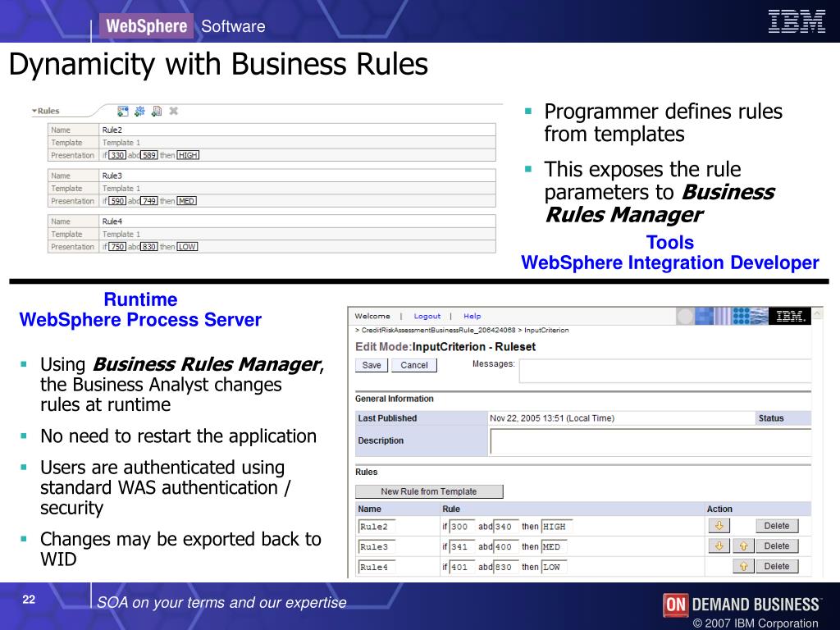Open the Help link

tap(472, 316)
